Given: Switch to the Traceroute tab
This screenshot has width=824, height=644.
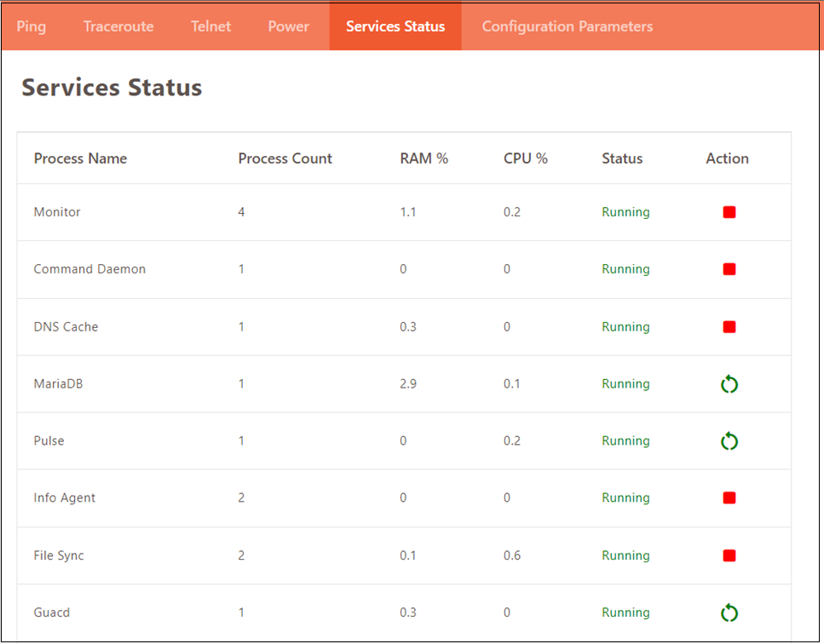Looking at the screenshot, I should point(118,26).
